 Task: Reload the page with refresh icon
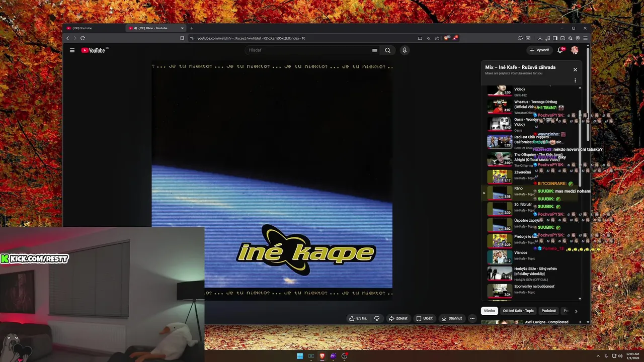tap(83, 38)
